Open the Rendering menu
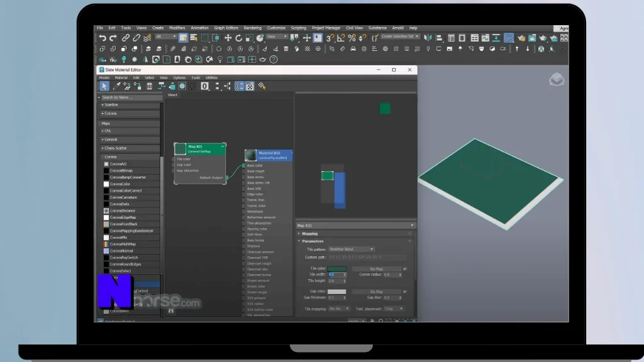Viewport: 644px width, 362px height. (x=253, y=28)
